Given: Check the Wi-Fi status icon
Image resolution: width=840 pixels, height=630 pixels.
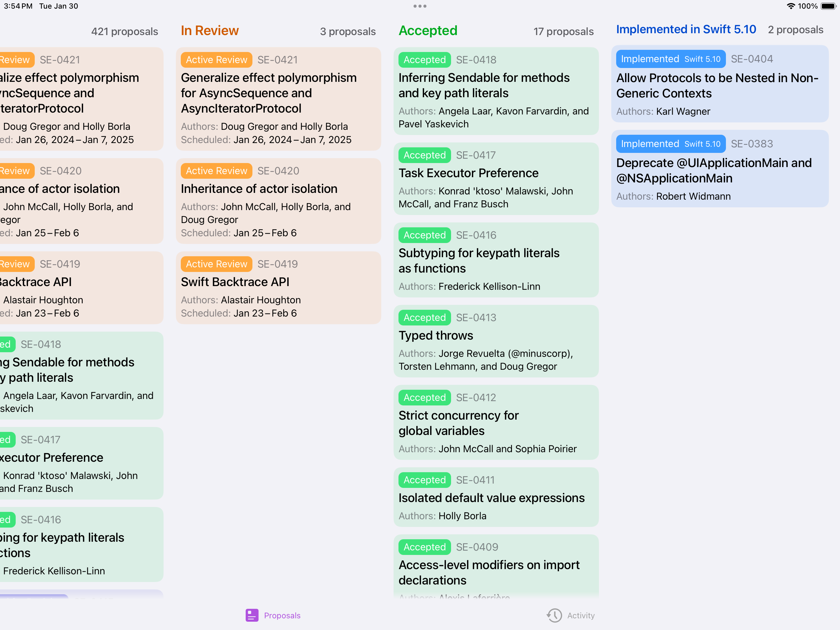Looking at the screenshot, I should pos(790,6).
